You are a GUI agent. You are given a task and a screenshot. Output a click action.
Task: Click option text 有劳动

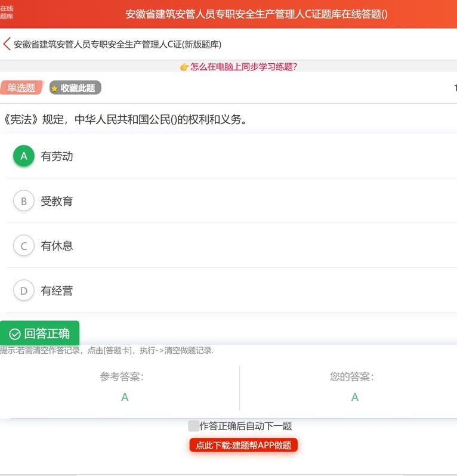(57, 156)
